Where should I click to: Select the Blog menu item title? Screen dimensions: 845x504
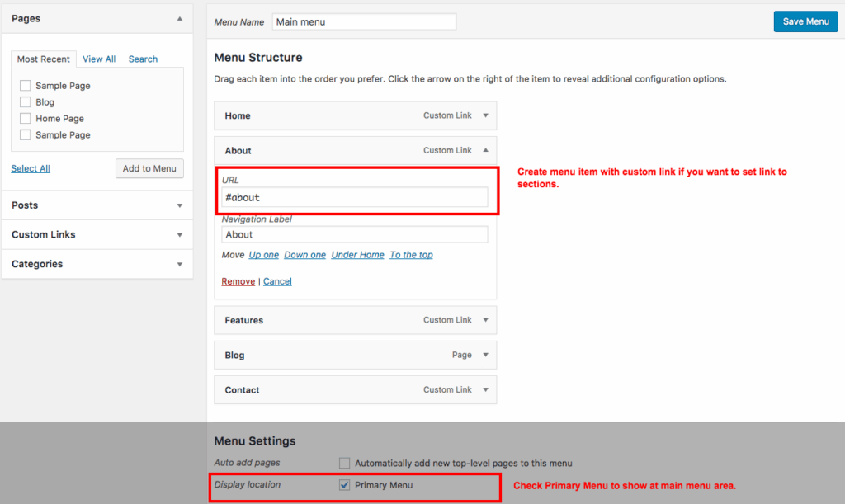[234, 356]
